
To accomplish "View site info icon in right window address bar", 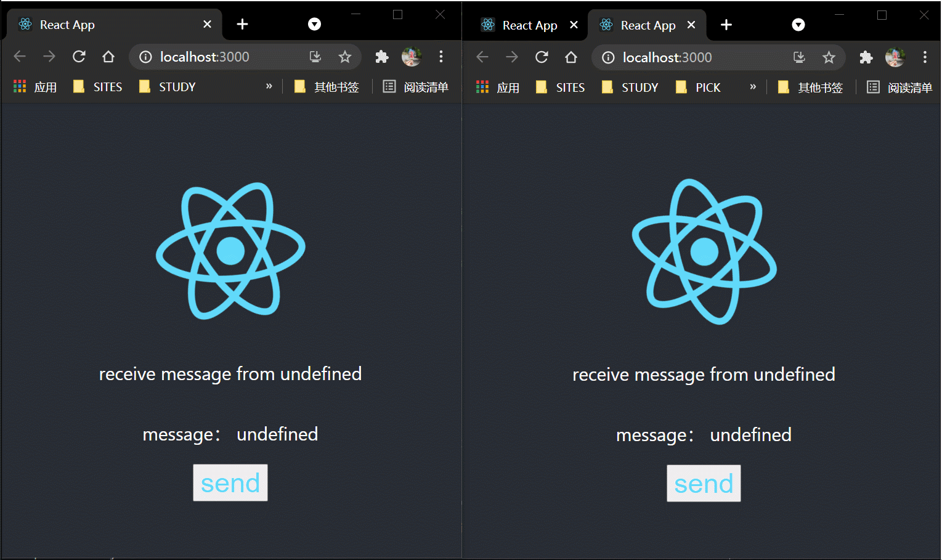I will click(x=608, y=58).
